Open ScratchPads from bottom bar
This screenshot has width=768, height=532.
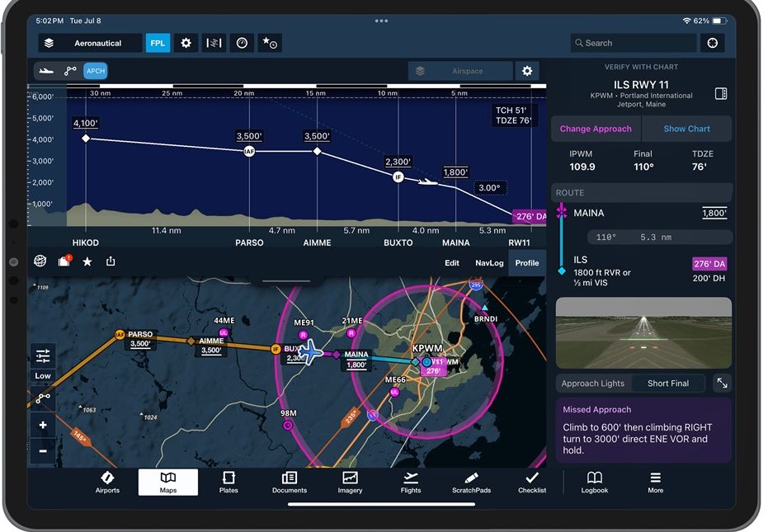tap(471, 483)
